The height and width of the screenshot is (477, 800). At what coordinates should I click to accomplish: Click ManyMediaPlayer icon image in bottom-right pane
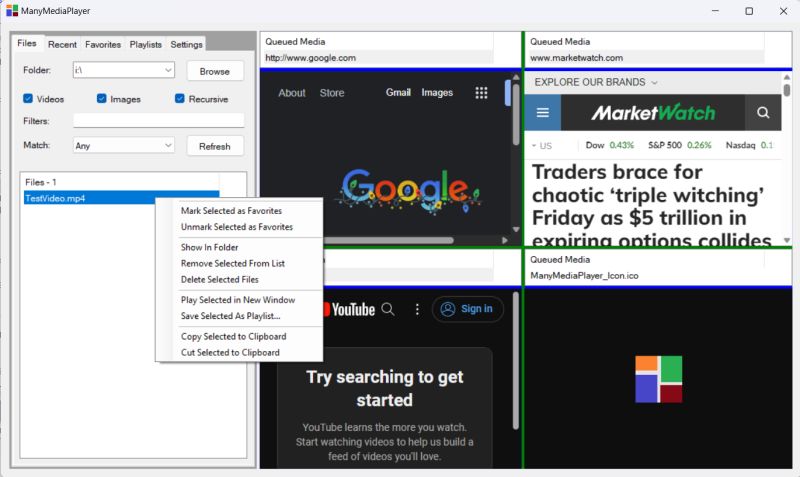[x=658, y=379]
